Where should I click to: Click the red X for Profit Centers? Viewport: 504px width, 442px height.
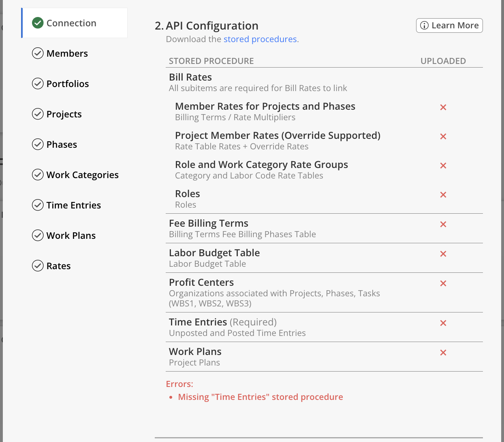[443, 283]
